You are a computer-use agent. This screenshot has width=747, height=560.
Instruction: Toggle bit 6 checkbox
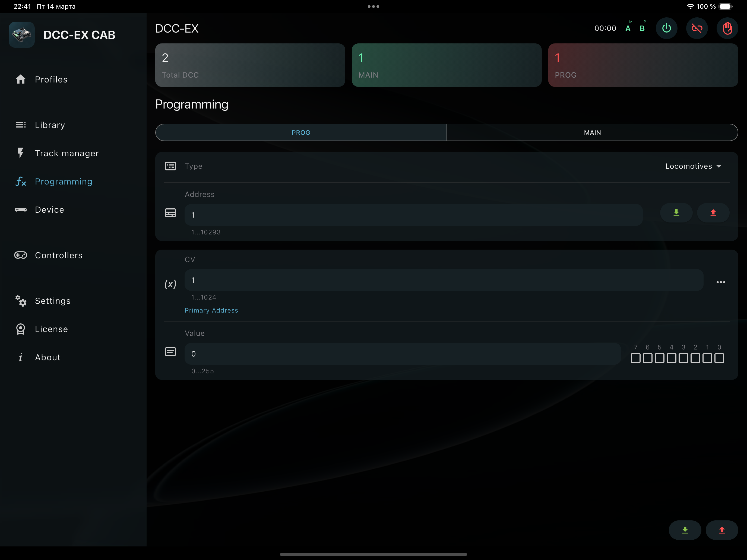[x=647, y=358]
